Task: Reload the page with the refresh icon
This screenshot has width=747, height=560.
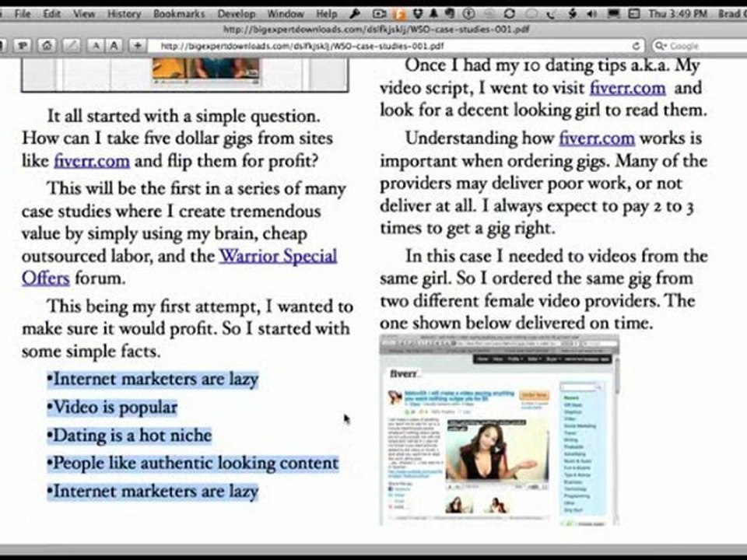Action: pyautogui.click(x=636, y=46)
